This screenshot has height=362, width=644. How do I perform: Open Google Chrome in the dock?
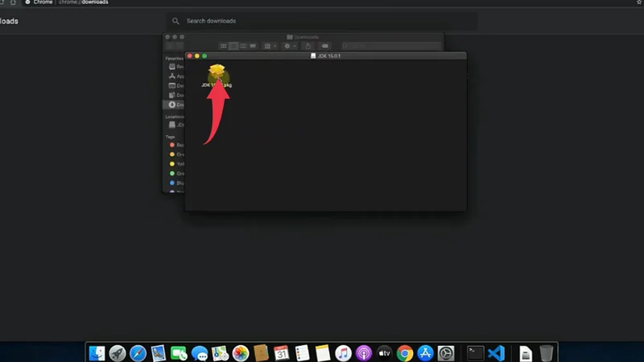pos(405,353)
